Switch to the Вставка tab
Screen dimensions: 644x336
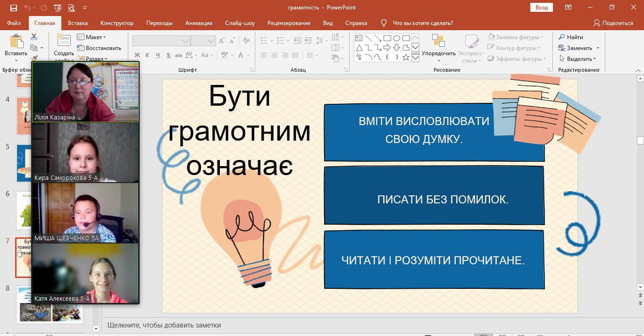pos(78,23)
